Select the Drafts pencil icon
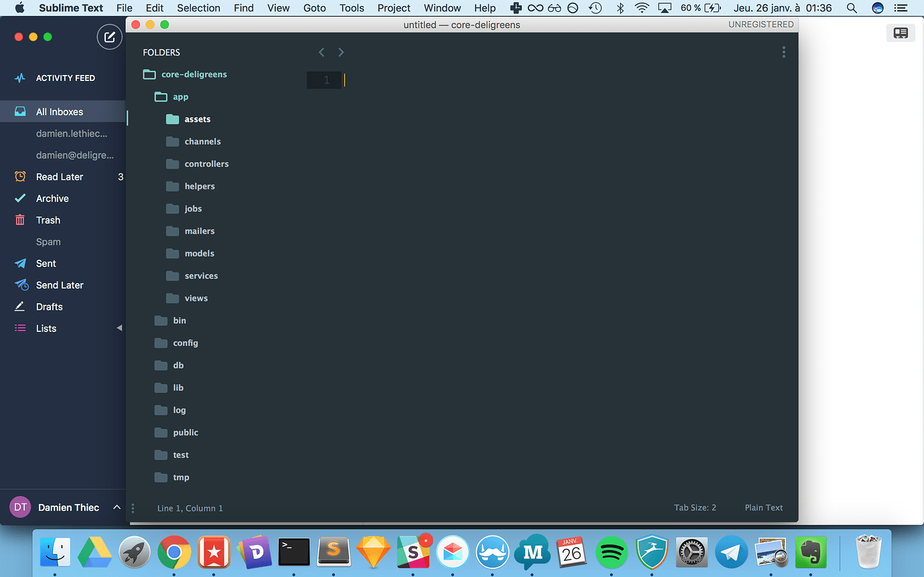Viewport: 924px width, 577px height. pyautogui.click(x=19, y=306)
